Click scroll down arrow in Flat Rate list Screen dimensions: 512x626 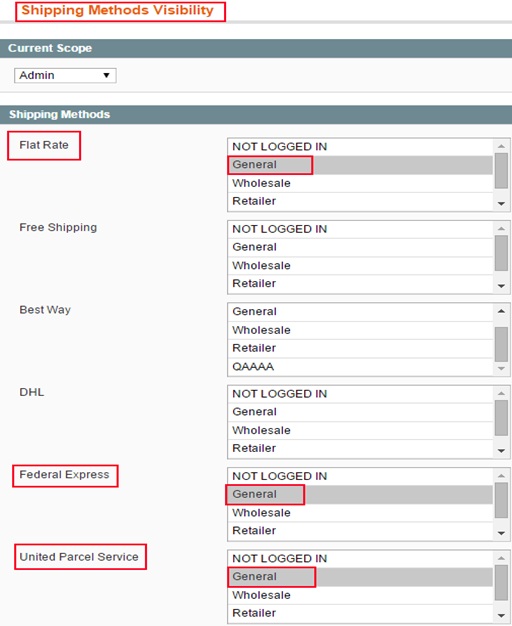point(501,204)
